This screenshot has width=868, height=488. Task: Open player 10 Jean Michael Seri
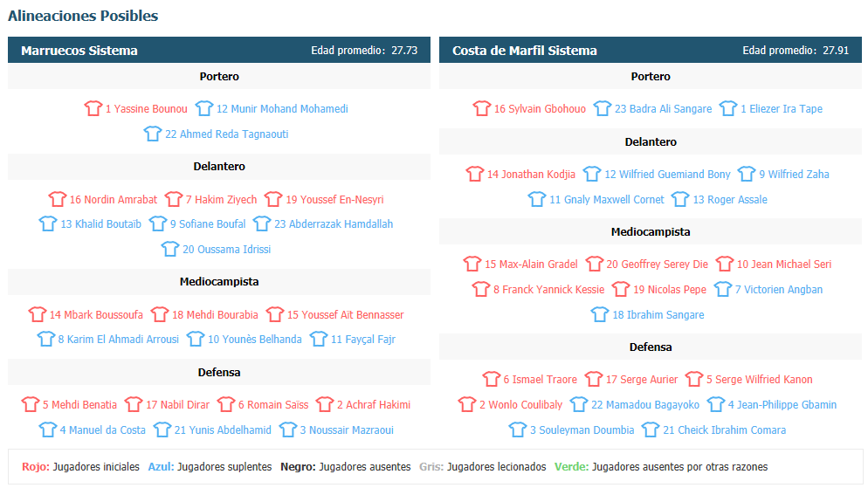point(784,265)
